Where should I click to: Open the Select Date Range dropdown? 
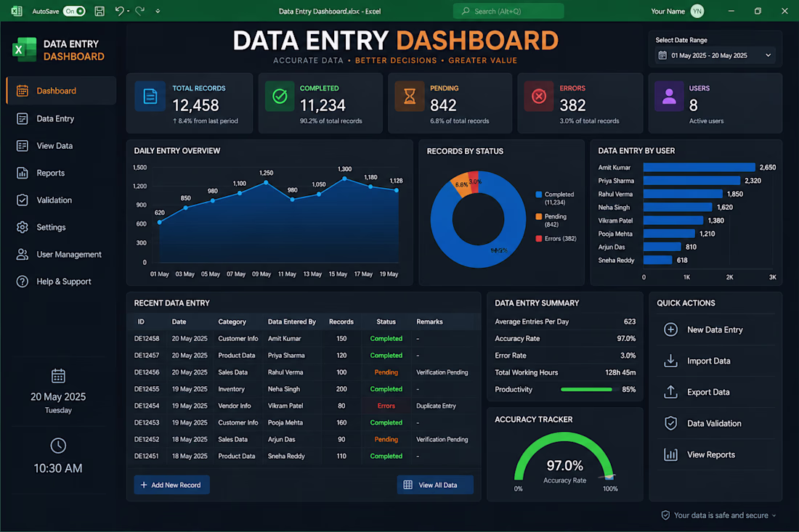coord(715,55)
